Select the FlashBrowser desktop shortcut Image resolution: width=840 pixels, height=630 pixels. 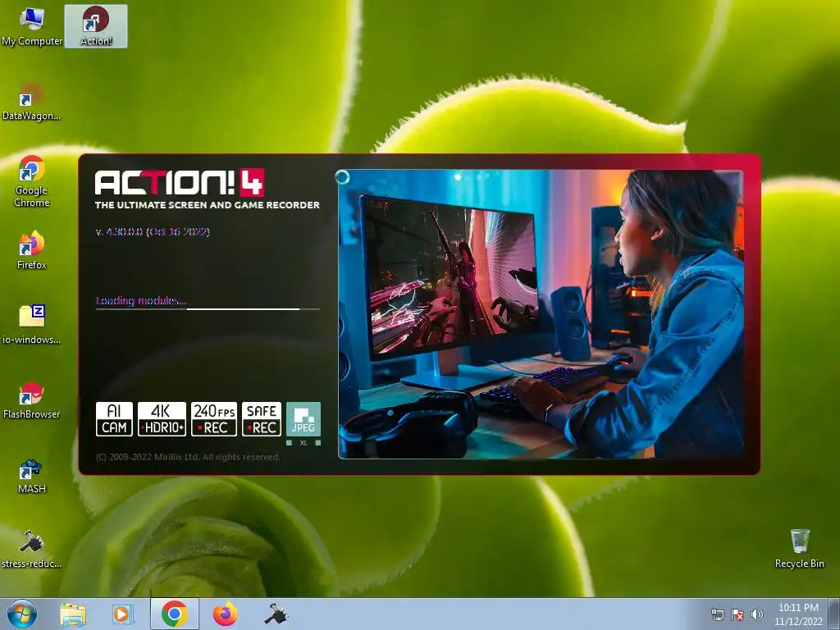[32, 399]
